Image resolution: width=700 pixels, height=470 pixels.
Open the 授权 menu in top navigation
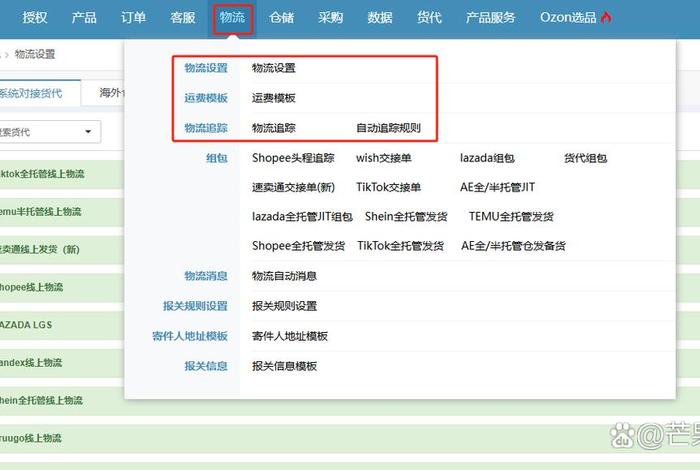35,17
